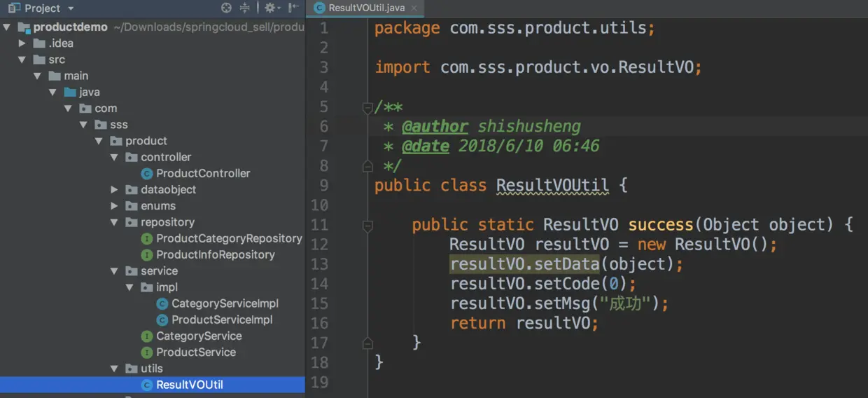Click ResultVOUtil class name in declaration
The width and height of the screenshot is (868, 398).
[553, 186]
